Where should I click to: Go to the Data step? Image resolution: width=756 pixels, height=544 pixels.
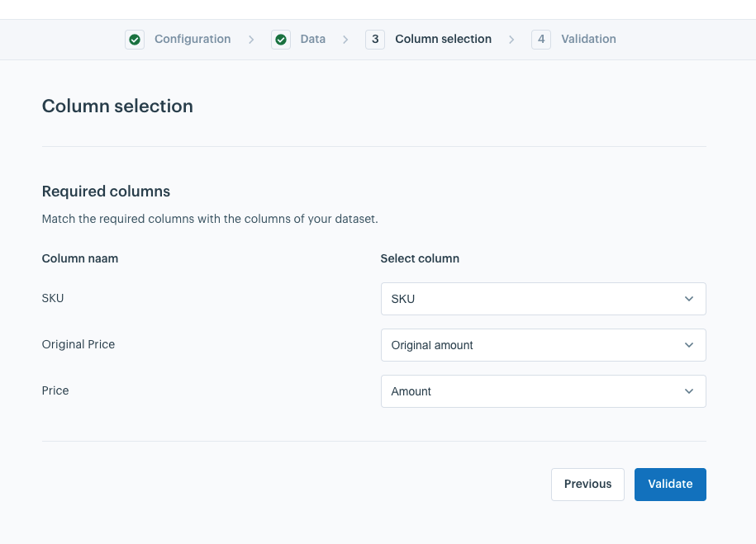[x=313, y=39]
